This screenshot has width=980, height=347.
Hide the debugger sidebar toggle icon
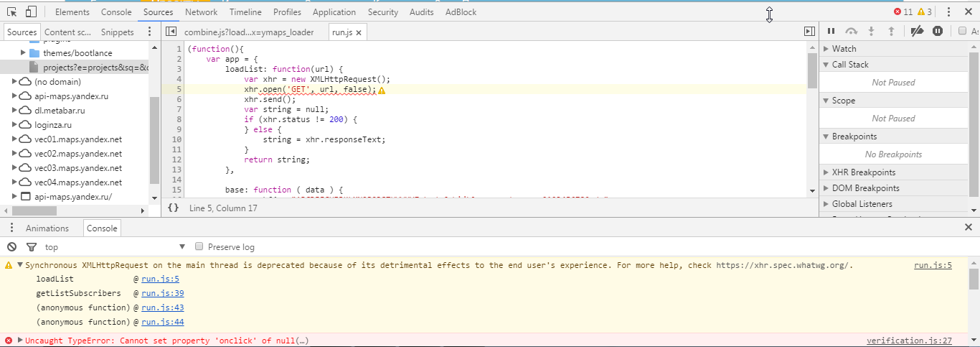tap(809, 32)
